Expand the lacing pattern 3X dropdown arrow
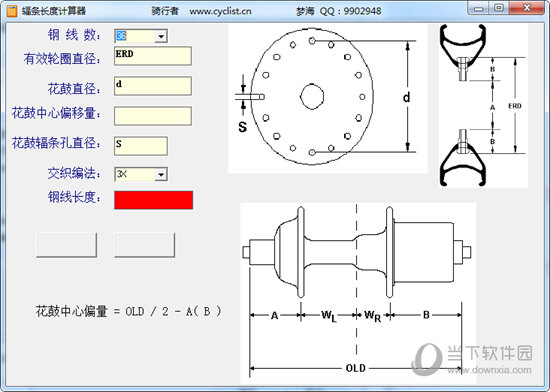The width and height of the screenshot is (550, 392). (161, 174)
